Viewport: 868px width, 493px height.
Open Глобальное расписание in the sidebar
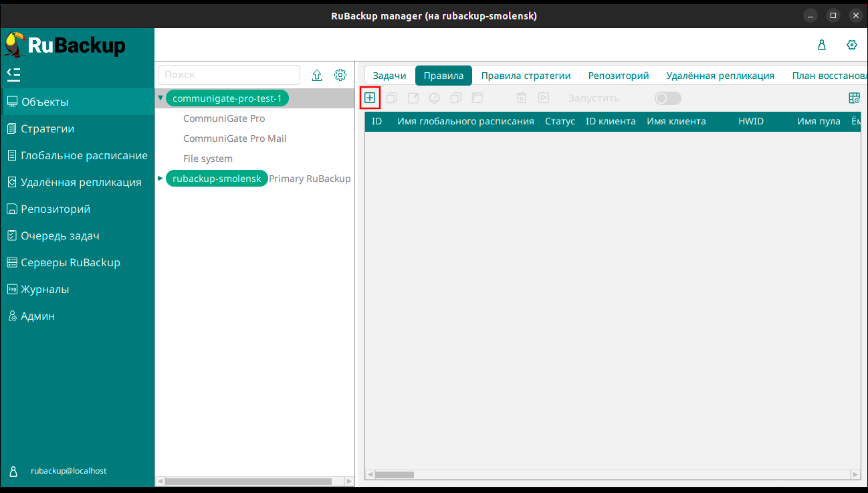click(x=84, y=155)
